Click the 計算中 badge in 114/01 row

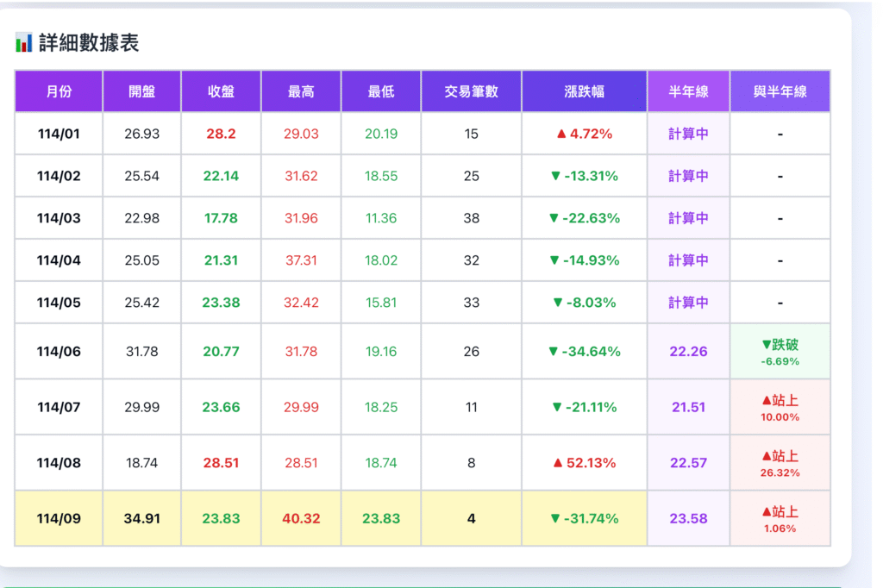coord(687,134)
